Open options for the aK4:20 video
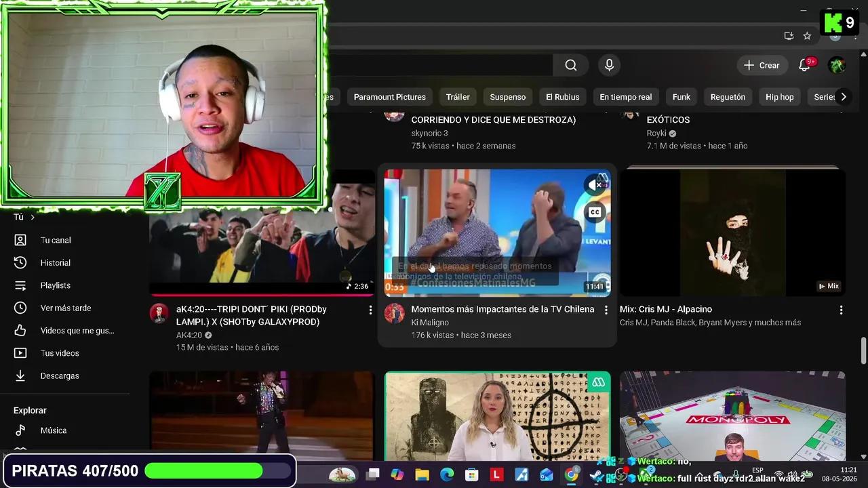This screenshot has height=488, width=868. tap(370, 310)
